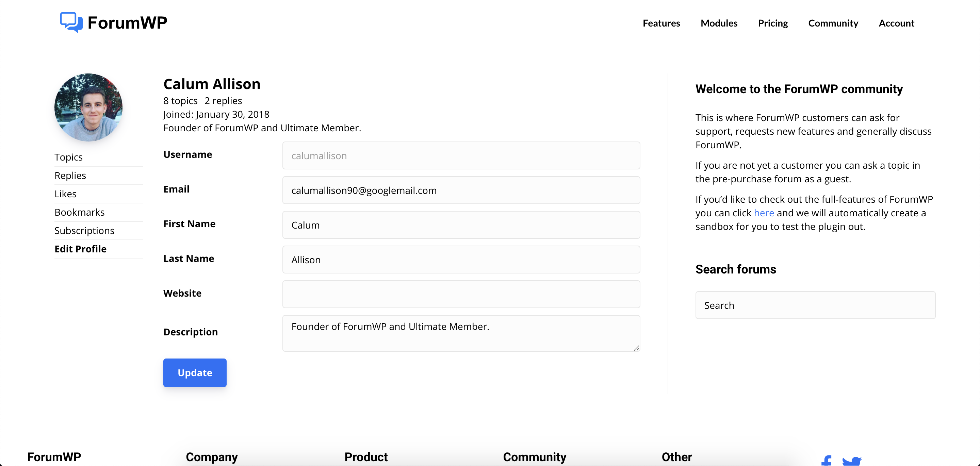
Task: Open the Twitter bird icon in the footer
Action: click(852, 461)
